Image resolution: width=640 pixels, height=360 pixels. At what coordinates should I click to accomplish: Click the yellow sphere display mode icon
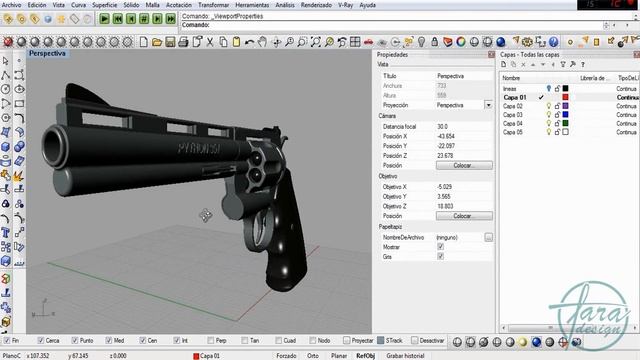tap(523, 342)
